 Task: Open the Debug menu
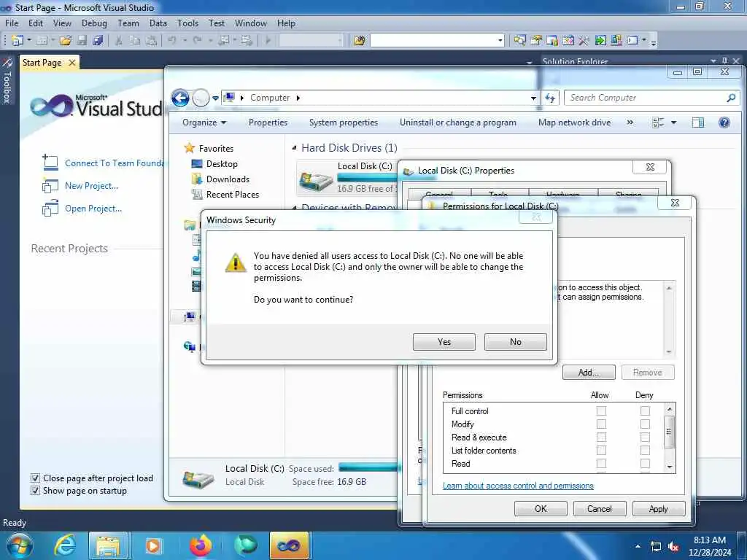(x=94, y=23)
